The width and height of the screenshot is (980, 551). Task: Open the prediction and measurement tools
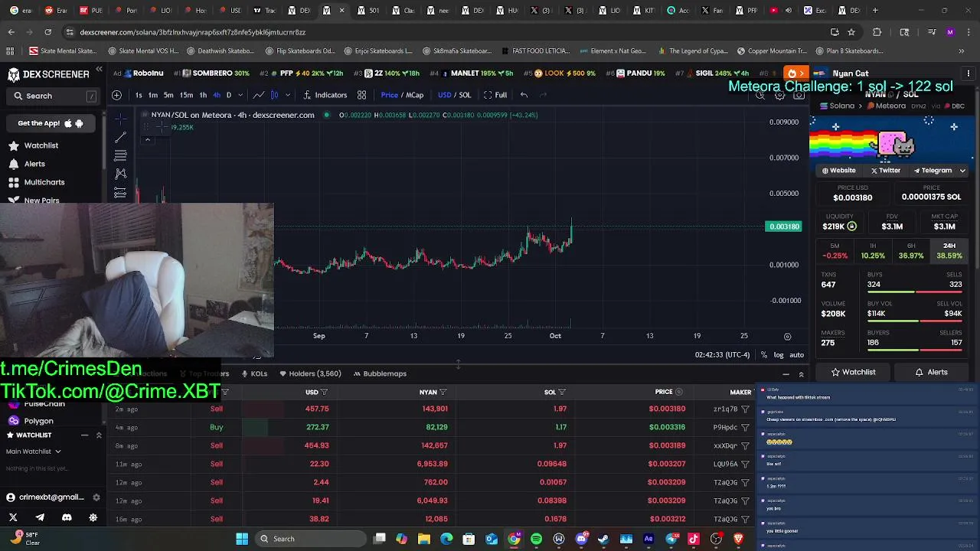point(120,192)
